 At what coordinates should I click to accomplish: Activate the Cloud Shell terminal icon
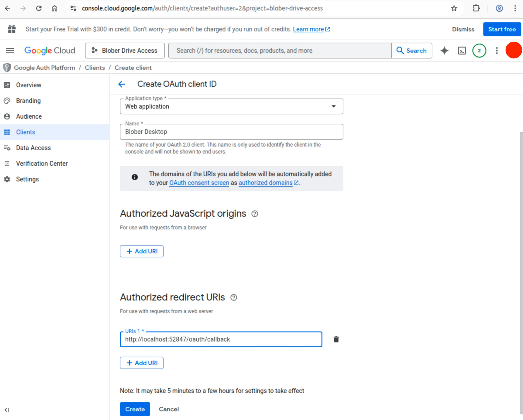tap(462, 50)
